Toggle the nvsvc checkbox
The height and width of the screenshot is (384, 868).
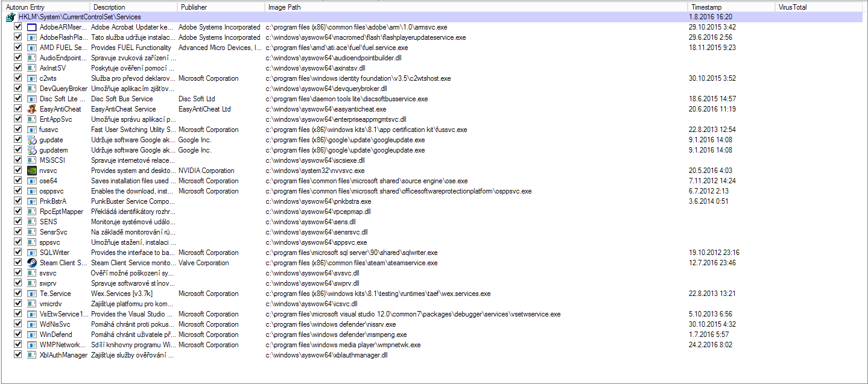(18, 171)
